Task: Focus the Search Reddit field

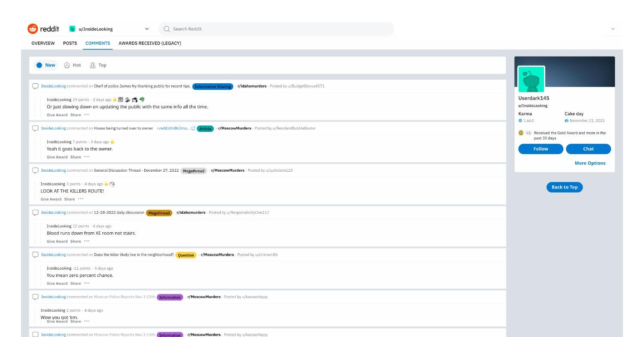Action: point(276,29)
